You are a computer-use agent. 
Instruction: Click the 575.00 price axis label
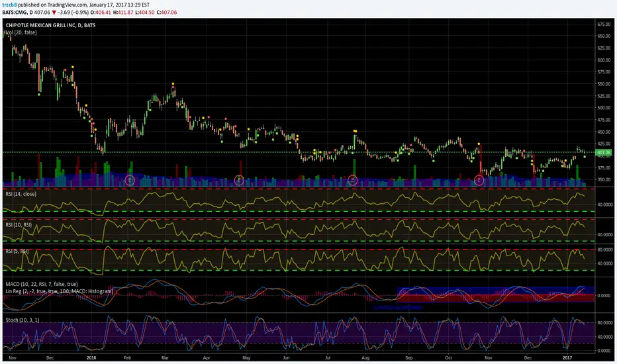click(603, 72)
